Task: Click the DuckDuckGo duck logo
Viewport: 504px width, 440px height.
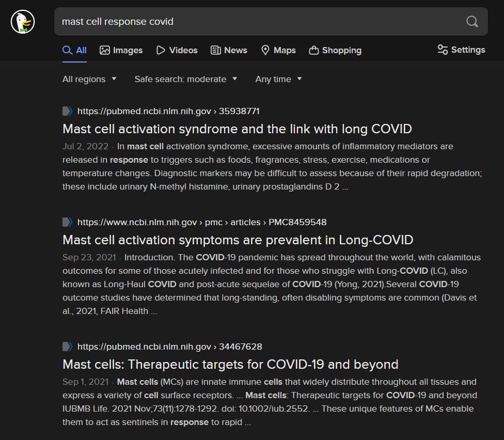Action: (23, 21)
